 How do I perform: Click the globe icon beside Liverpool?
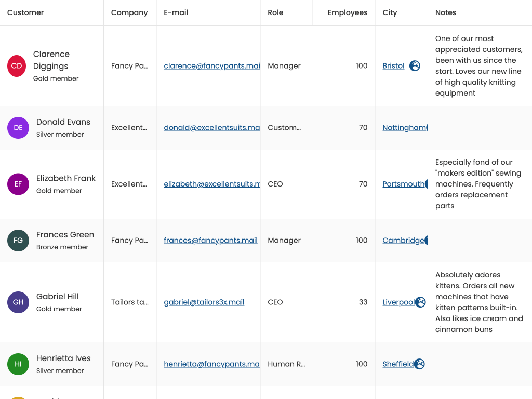coord(420,302)
